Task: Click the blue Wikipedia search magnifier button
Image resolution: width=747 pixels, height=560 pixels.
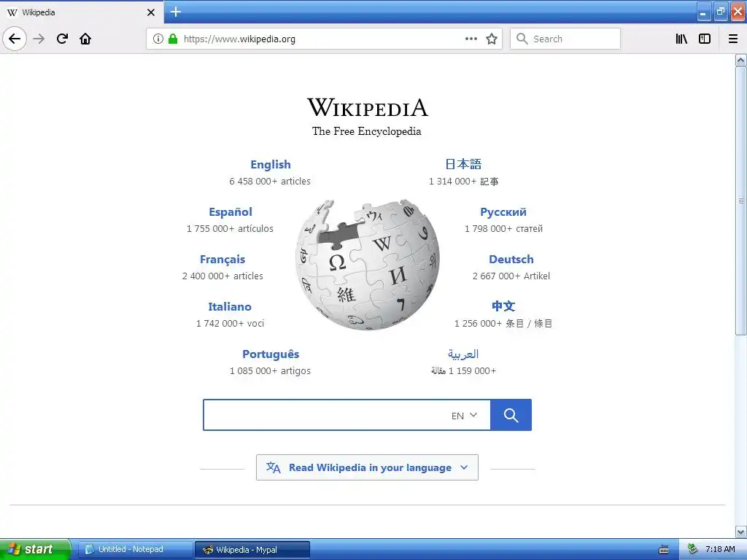Action: coord(511,415)
